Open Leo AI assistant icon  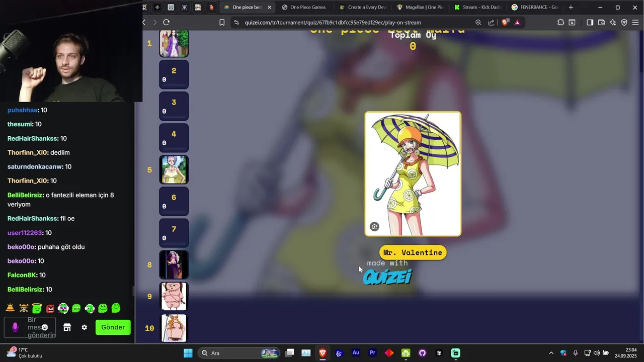(x=612, y=22)
